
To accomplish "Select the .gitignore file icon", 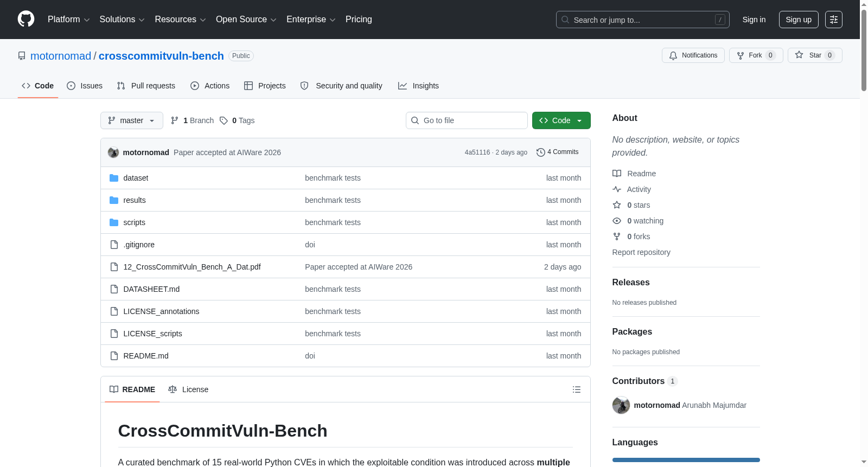I will 114,245.
